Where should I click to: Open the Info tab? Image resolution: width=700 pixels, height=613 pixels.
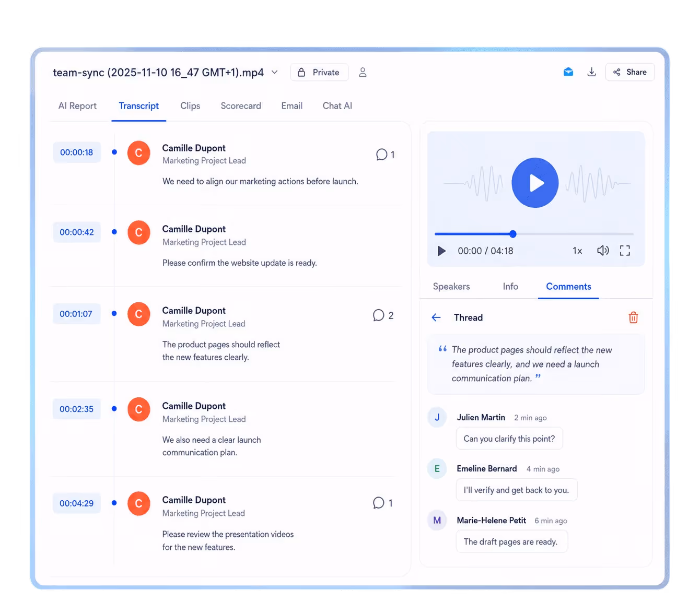point(510,286)
